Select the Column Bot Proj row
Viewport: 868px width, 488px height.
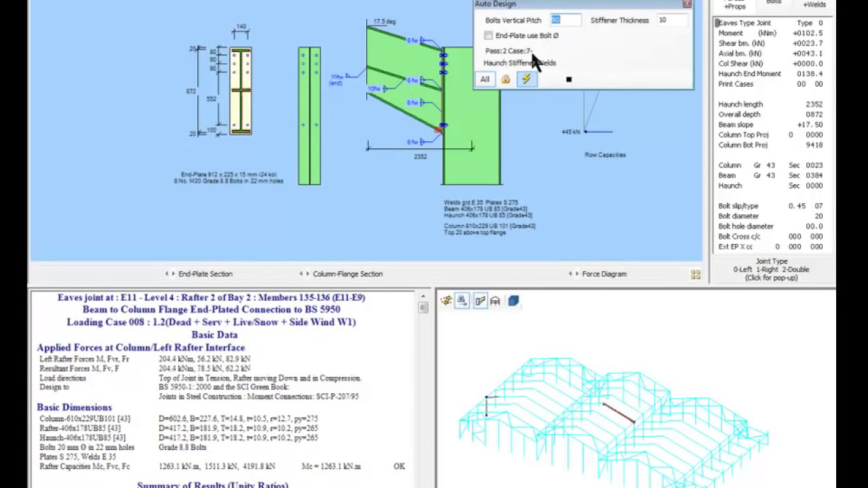pyautogui.click(x=771, y=145)
